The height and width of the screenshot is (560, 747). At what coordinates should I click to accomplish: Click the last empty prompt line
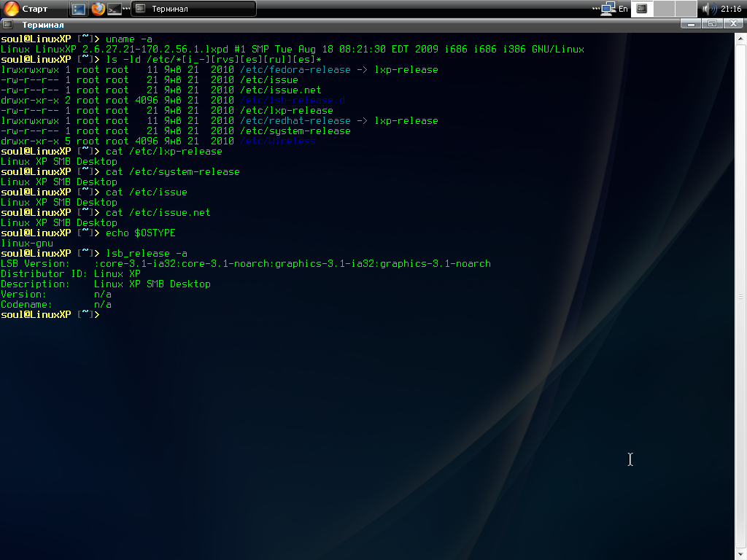click(x=50, y=315)
